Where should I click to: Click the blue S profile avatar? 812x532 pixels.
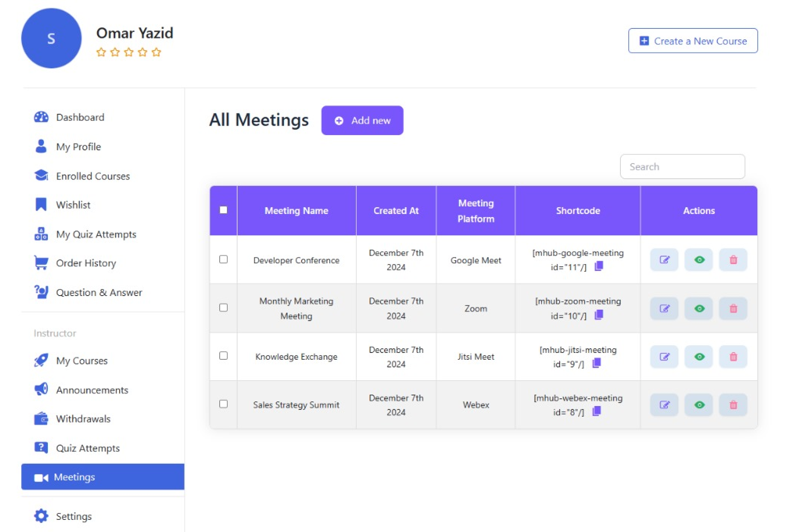(x=51, y=38)
